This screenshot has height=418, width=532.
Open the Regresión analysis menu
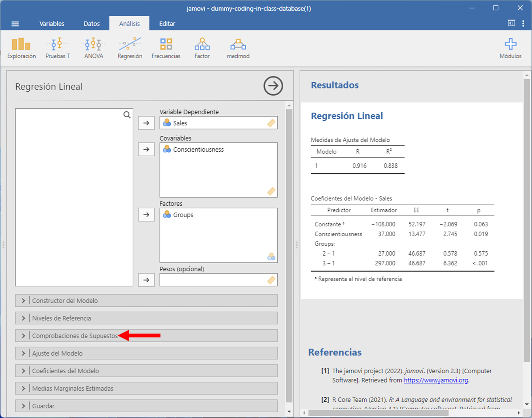pyautogui.click(x=130, y=48)
